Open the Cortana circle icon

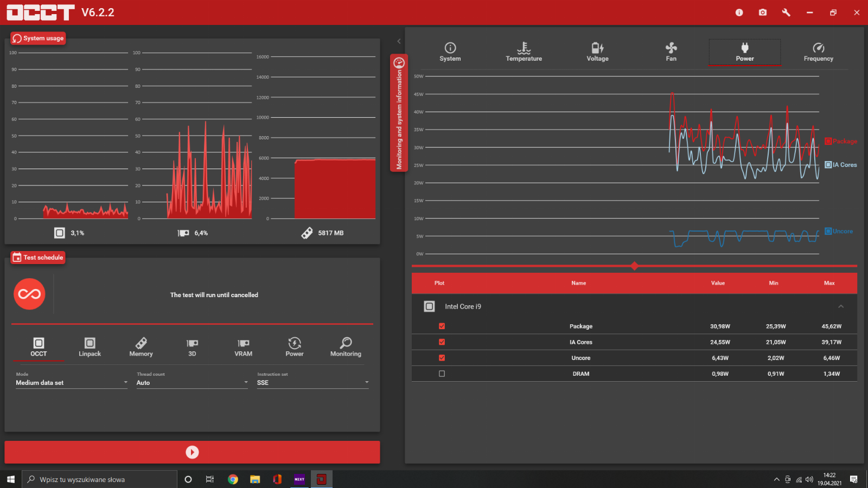pyautogui.click(x=188, y=479)
